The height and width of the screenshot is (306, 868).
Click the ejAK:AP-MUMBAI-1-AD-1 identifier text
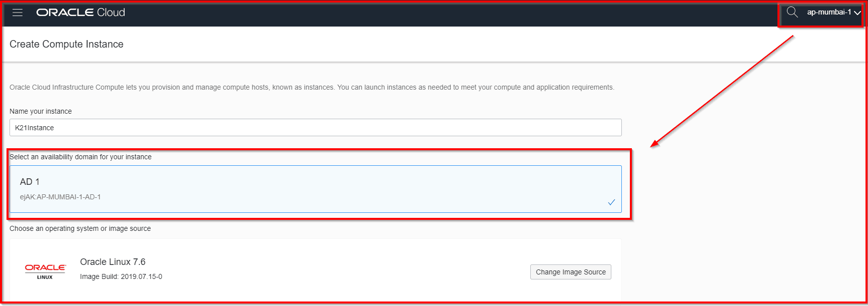tap(61, 197)
